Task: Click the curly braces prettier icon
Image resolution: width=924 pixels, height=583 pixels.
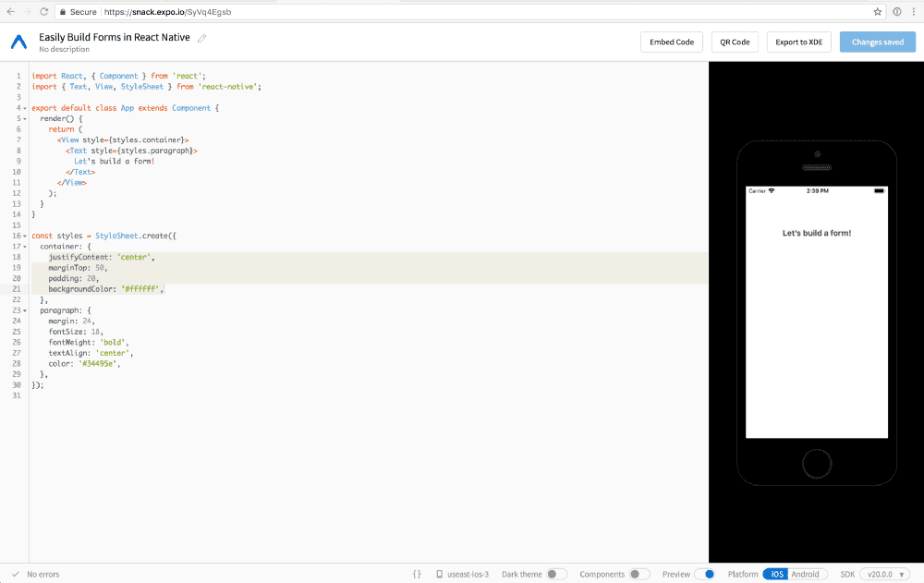Action: tap(417, 574)
